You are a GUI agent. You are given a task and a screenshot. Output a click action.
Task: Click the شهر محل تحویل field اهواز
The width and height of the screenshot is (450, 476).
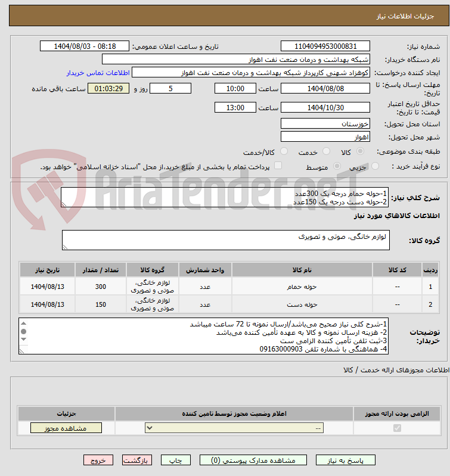point(325,136)
